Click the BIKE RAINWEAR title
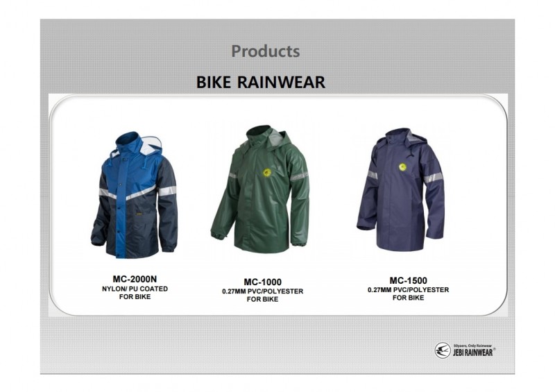This screenshot has width=555, height=392. 261,82
